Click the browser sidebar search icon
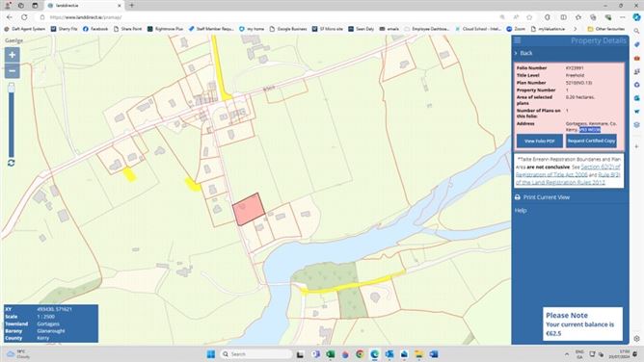 tap(636, 31)
